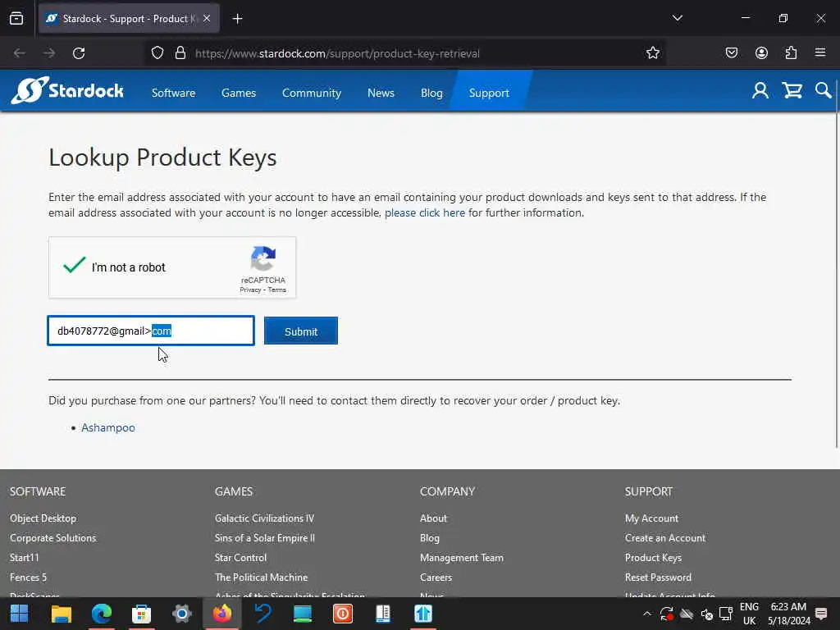
Task: Bookmark this page with the star icon
Action: [x=652, y=53]
